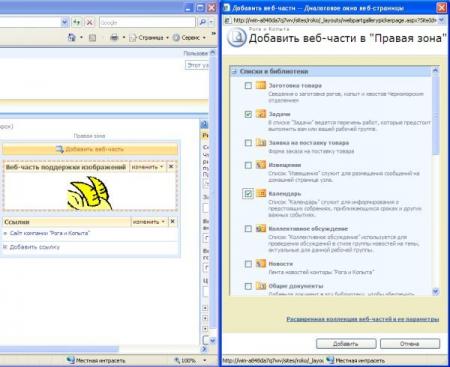Uncheck the Календарь checkbox

[x=248, y=194]
